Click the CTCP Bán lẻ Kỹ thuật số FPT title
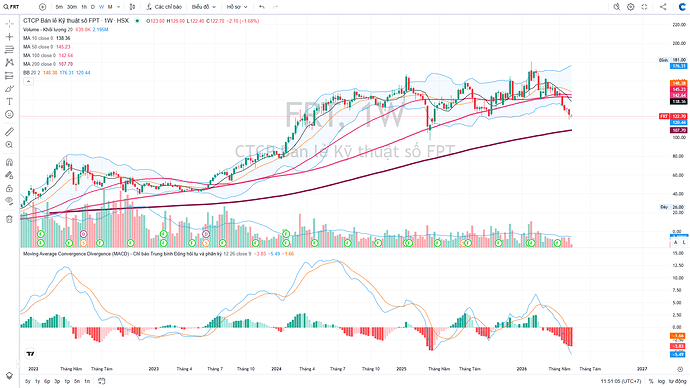 pos(76,21)
